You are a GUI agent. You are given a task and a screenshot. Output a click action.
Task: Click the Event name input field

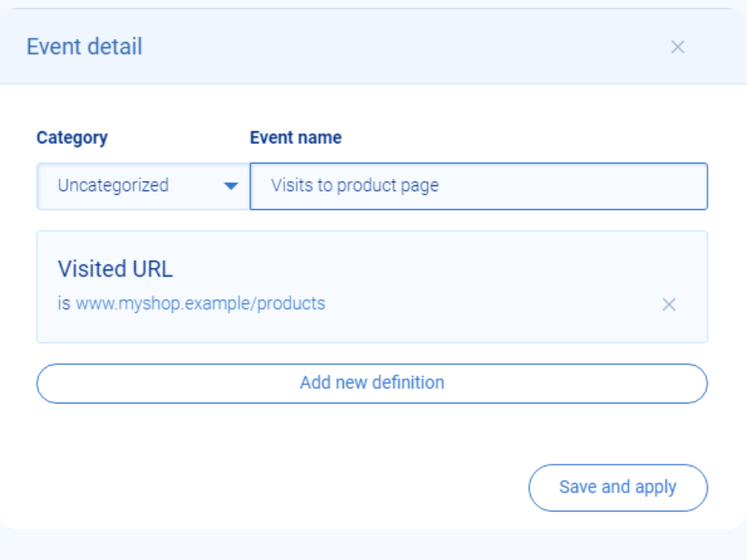click(x=478, y=186)
